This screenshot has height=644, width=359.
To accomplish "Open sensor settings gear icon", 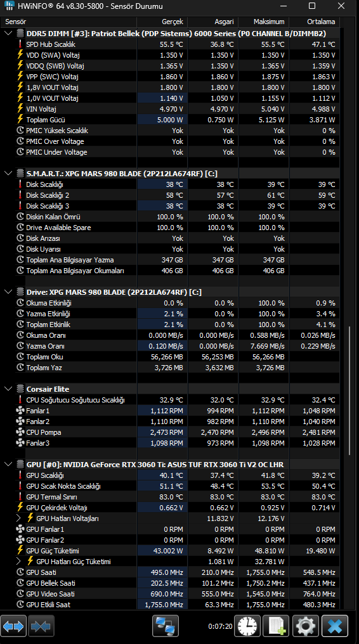I will [305, 626].
